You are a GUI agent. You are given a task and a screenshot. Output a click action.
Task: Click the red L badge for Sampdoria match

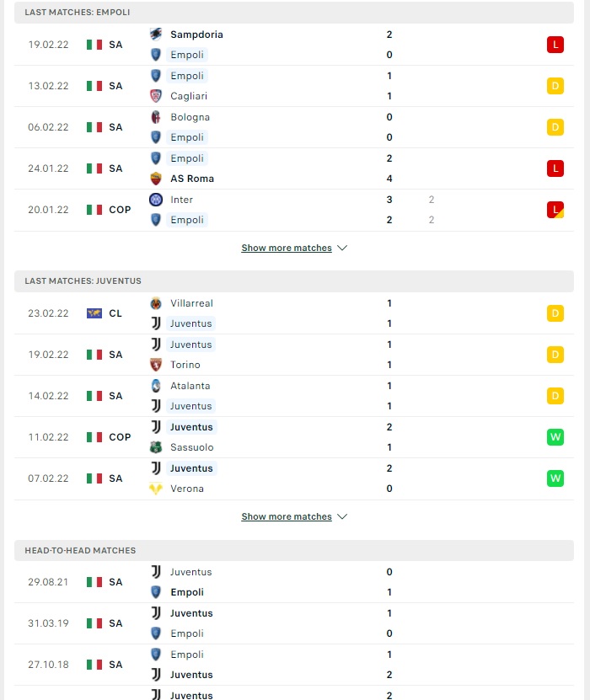[x=555, y=45]
